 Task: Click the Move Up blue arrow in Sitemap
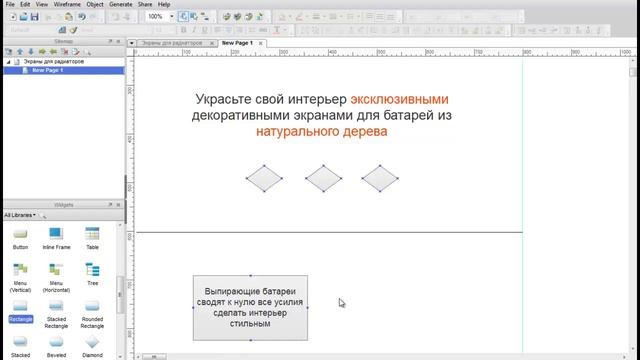coord(20,52)
